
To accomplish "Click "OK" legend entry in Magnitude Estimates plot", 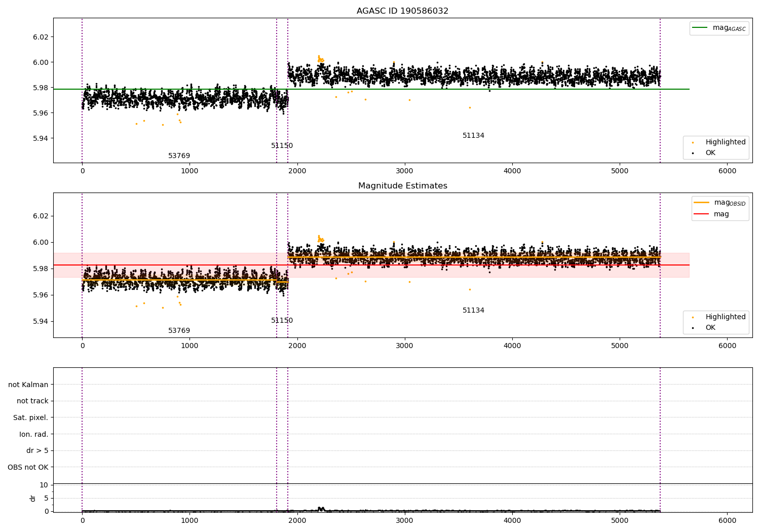I will click(704, 327).
